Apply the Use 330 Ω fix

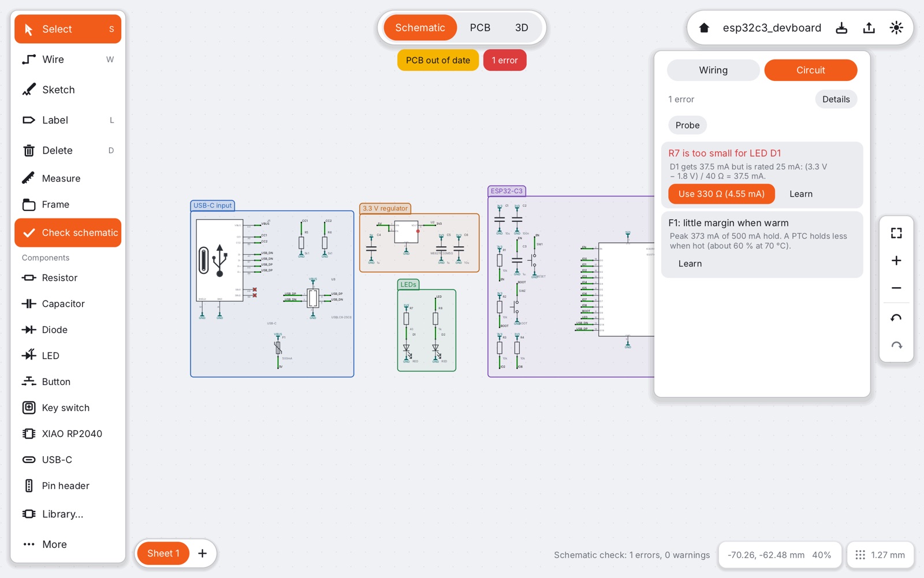tap(721, 194)
